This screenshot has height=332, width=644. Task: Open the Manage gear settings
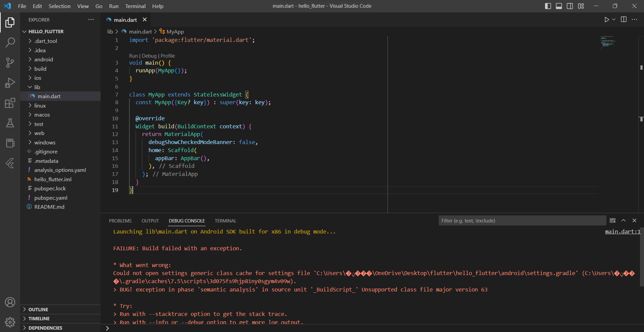coord(10,322)
